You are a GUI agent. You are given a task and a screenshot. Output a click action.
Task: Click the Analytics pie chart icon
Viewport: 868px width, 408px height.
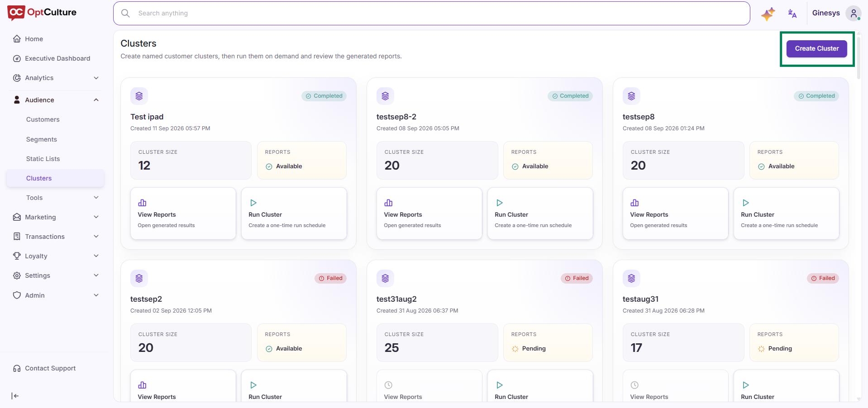[x=17, y=78]
